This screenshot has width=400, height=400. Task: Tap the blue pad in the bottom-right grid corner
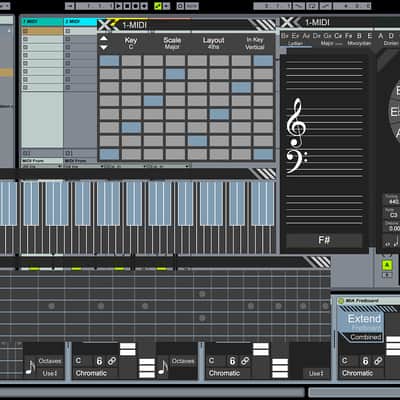tap(263, 154)
